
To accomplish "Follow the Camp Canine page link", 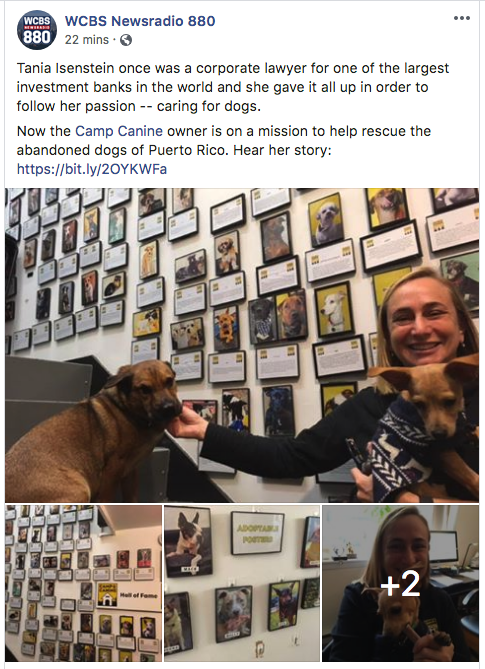I will (x=119, y=131).
